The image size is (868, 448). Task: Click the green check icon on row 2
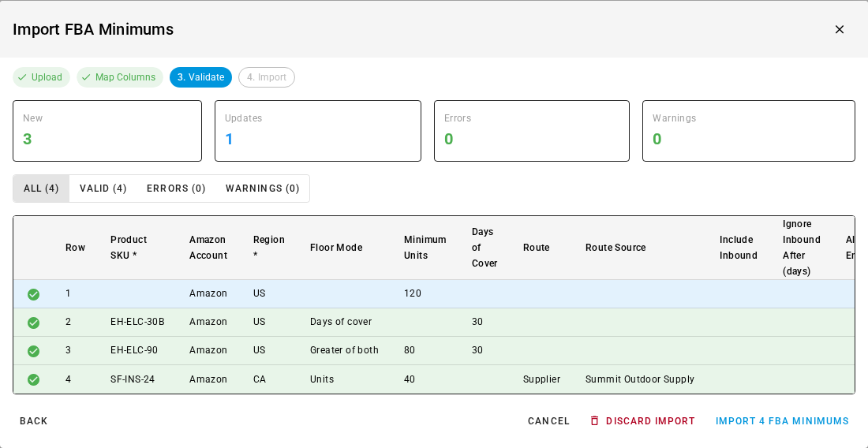33,323
